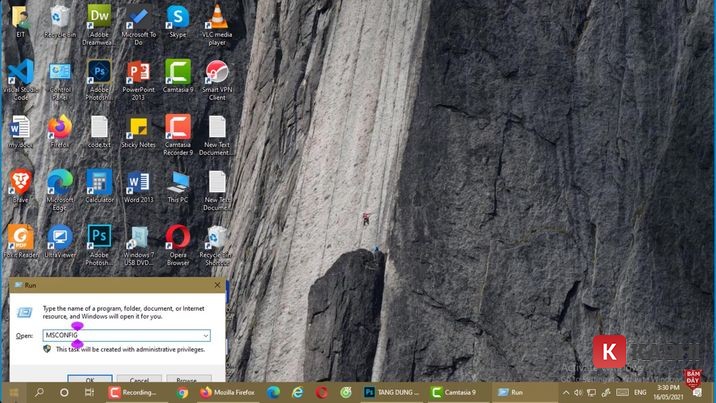Select the my.docx file on desktop
The width and height of the screenshot is (716, 403).
(20, 131)
